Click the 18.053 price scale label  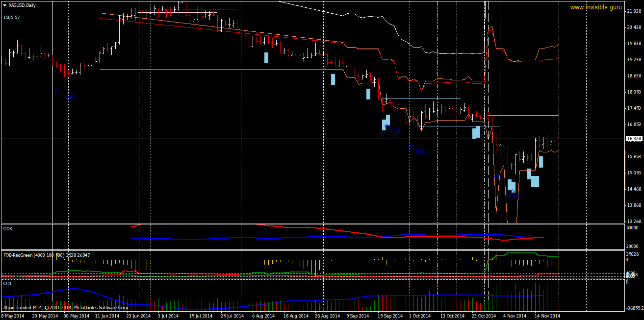coord(634,92)
